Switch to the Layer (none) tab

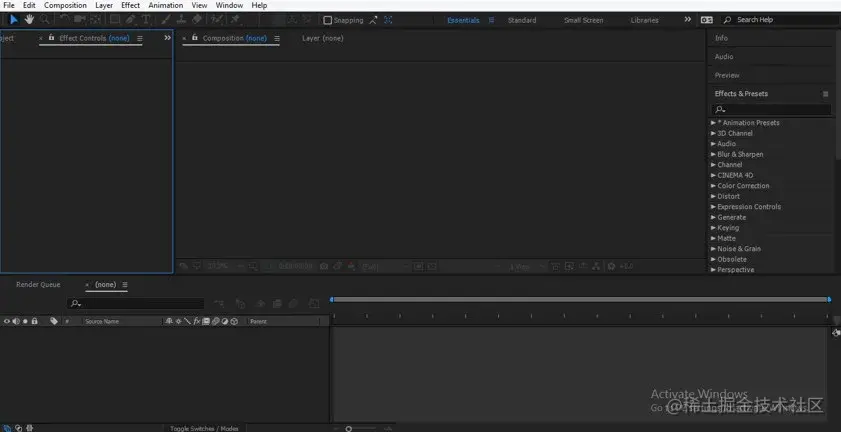coord(322,38)
